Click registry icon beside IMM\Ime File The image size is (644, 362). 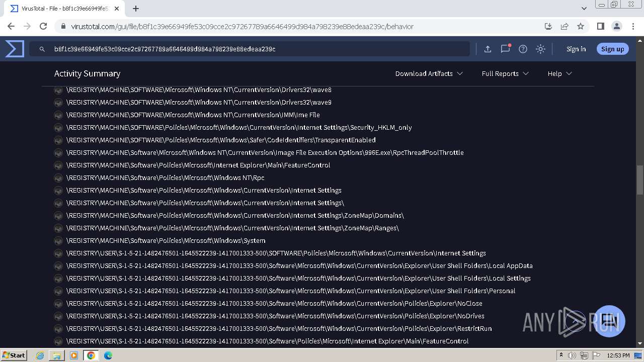58,115
